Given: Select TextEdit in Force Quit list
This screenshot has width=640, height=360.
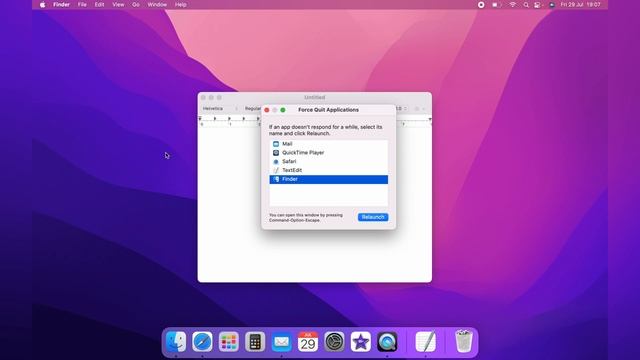Looking at the screenshot, I should coord(329,170).
